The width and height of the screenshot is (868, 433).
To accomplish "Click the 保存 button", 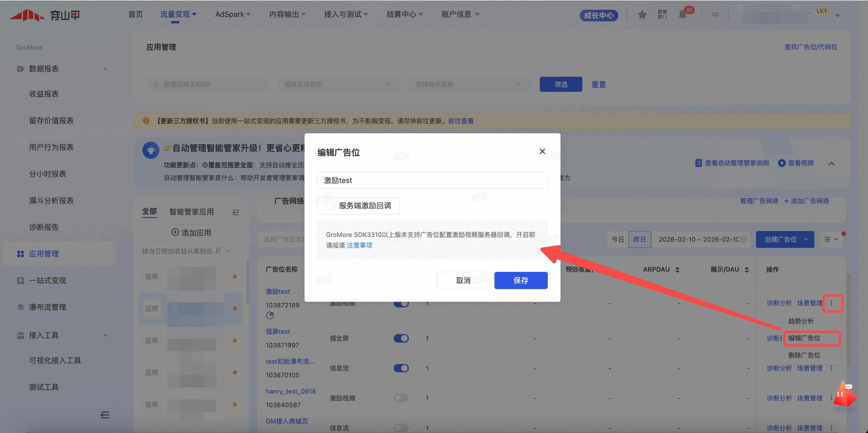I will click(520, 280).
